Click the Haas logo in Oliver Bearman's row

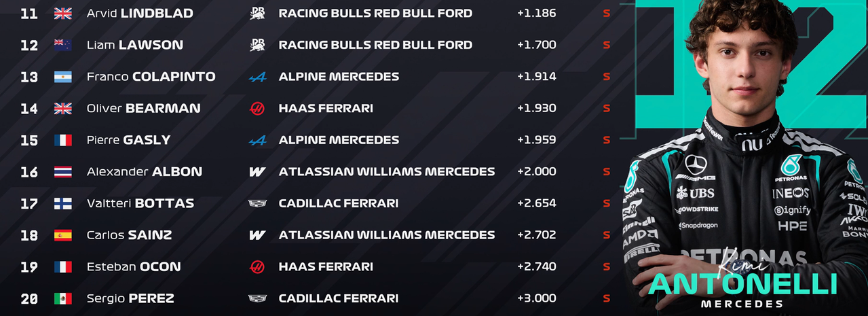257,108
